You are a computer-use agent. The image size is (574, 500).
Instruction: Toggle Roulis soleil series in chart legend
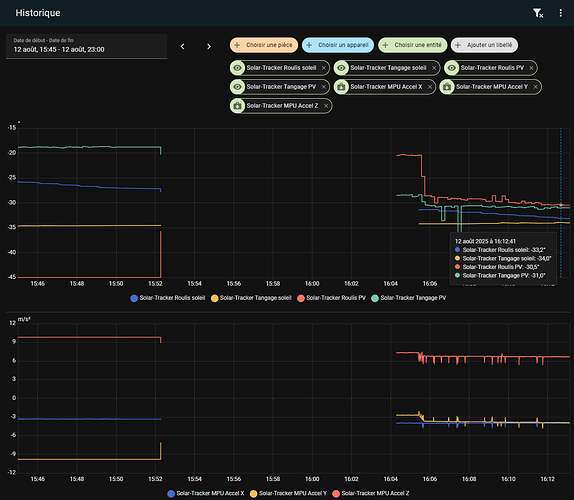tap(168, 298)
